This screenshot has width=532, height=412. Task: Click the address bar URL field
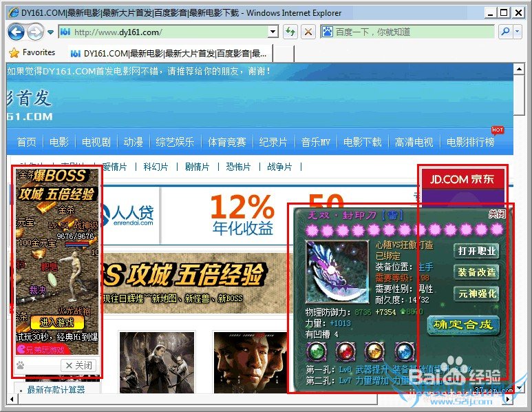coord(164,32)
